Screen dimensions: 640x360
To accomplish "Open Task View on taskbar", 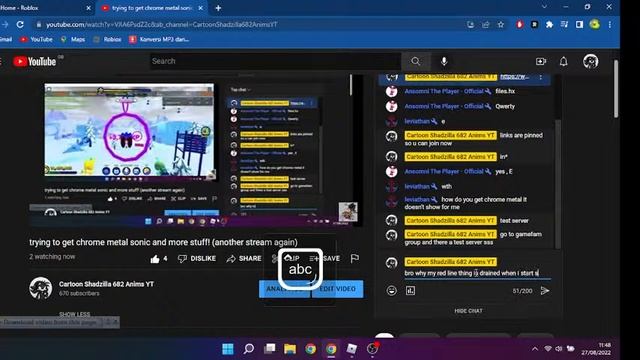I will [269, 349].
